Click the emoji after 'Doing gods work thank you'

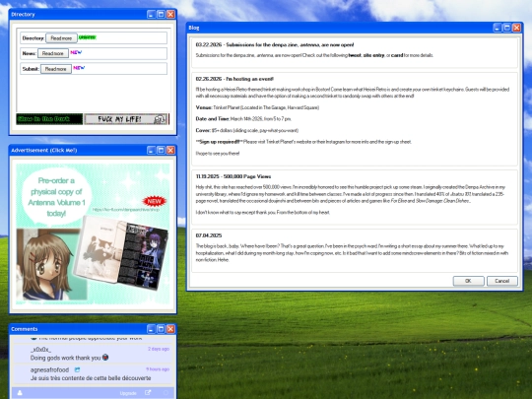pos(105,358)
